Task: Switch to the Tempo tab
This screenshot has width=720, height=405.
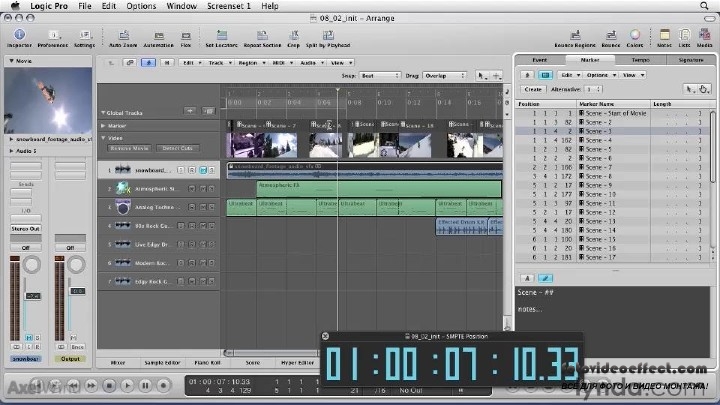Action: tap(641, 60)
